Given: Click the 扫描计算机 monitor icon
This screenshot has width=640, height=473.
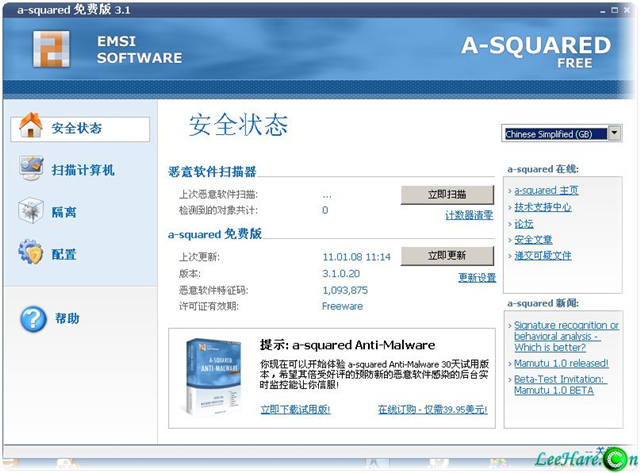Looking at the screenshot, I should coord(31,168).
